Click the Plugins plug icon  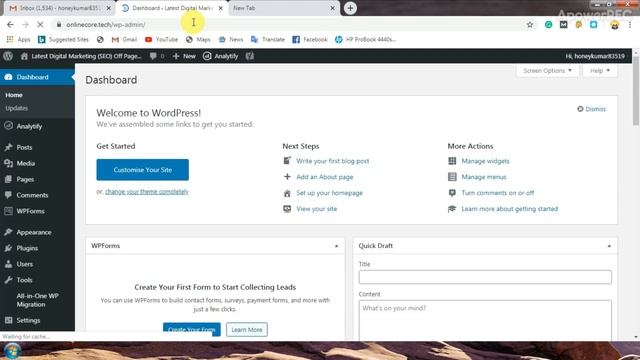pyautogui.click(x=8, y=248)
